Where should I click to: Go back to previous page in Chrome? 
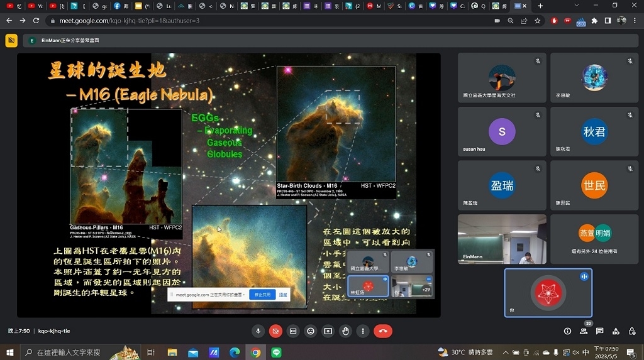[9, 21]
